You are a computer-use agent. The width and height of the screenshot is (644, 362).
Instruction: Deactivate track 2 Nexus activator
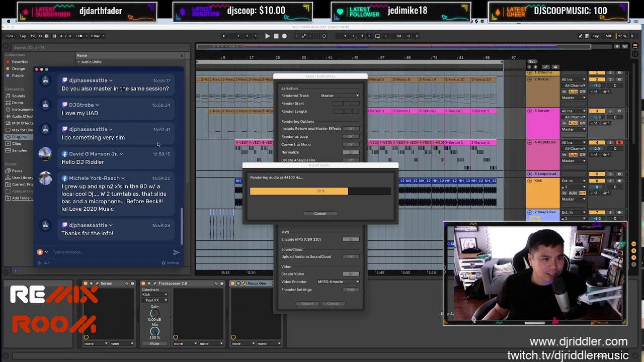click(597, 79)
